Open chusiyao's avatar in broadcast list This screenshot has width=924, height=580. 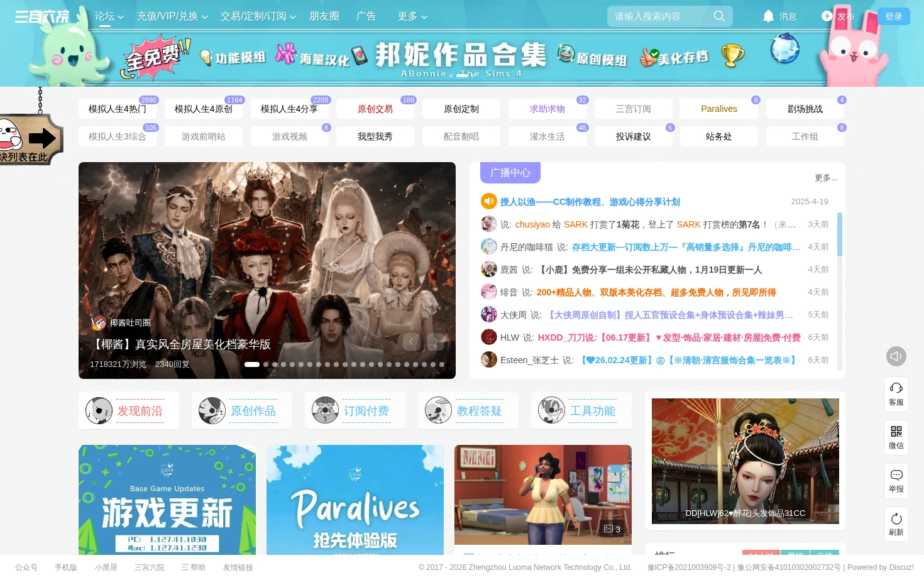(489, 224)
